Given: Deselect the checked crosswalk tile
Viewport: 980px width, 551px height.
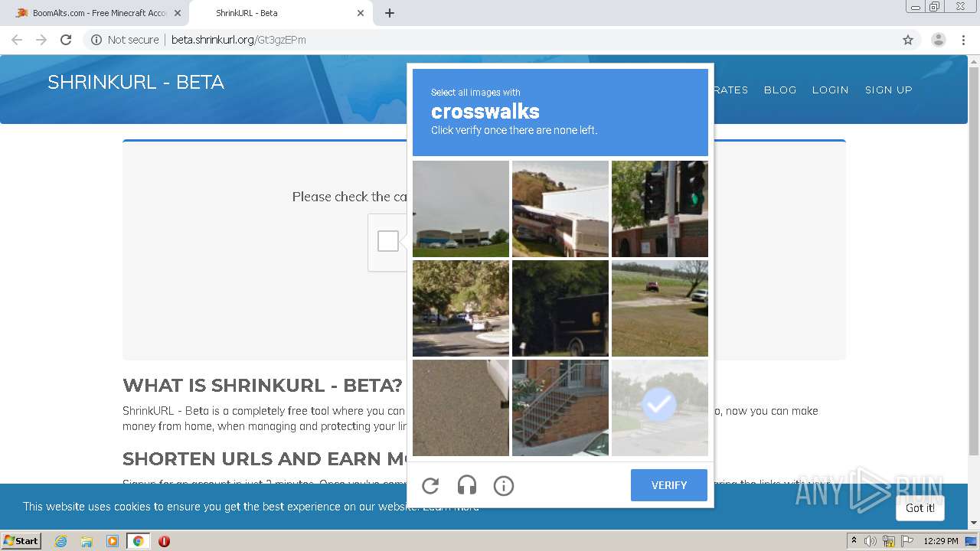Looking at the screenshot, I should [x=660, y=408].
